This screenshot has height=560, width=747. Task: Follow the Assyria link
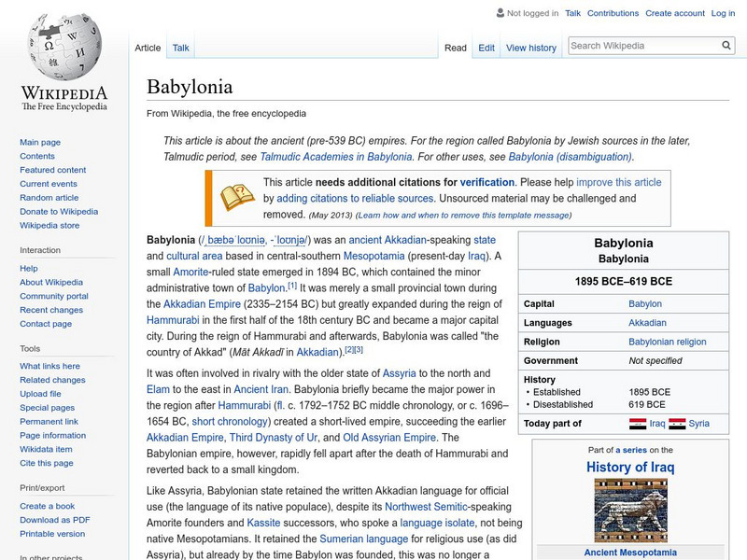[x=400, y=373]
